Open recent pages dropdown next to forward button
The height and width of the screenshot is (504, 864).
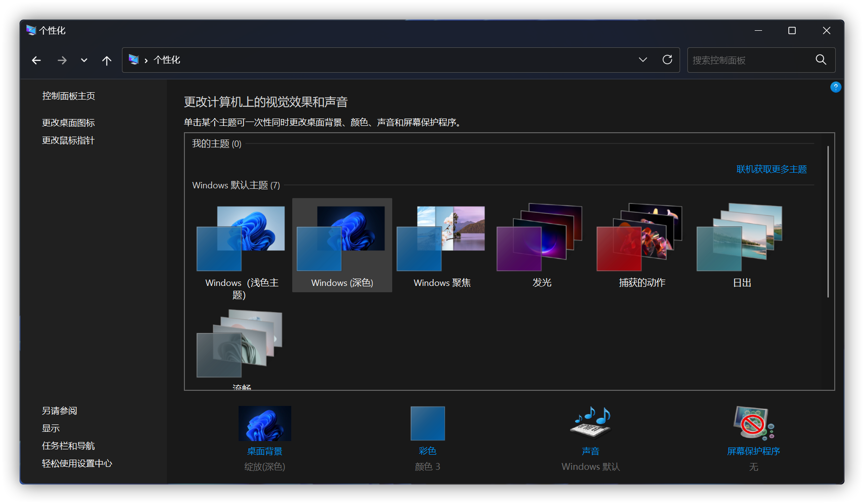click(83, 60)
